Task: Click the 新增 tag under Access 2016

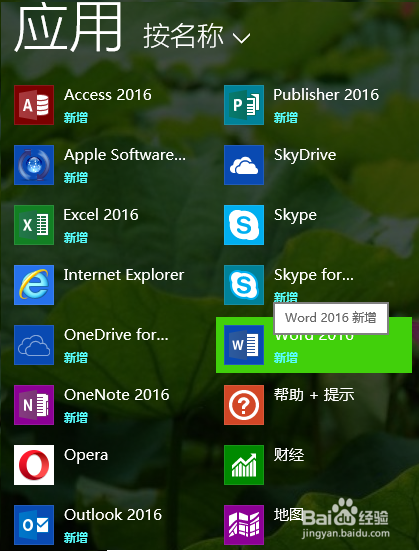Action: click(76, 117)
